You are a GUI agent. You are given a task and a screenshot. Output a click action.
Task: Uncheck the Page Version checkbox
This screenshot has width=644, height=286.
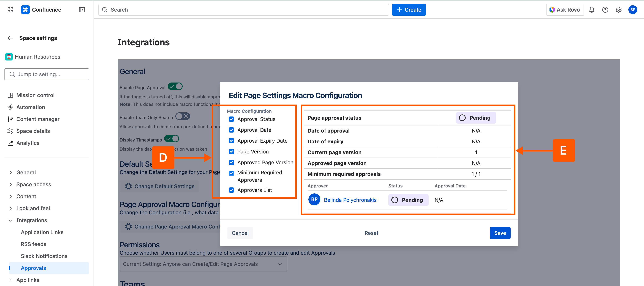[231, 152]
